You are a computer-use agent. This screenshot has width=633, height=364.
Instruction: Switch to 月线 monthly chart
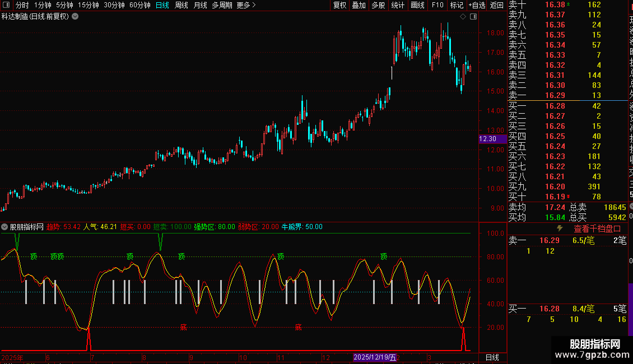(x=200, y=5)
